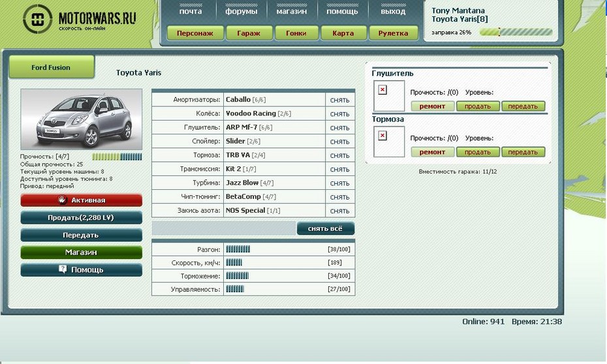
Task: Click ремонт for Тормоза part
Action: click(x=433, y=152)
